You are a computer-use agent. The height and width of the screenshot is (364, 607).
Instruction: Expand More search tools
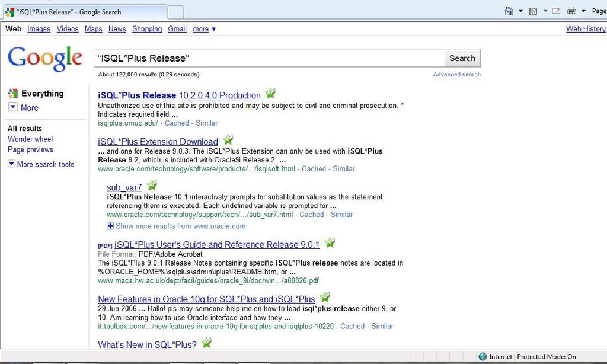click(x=41, y=164)
